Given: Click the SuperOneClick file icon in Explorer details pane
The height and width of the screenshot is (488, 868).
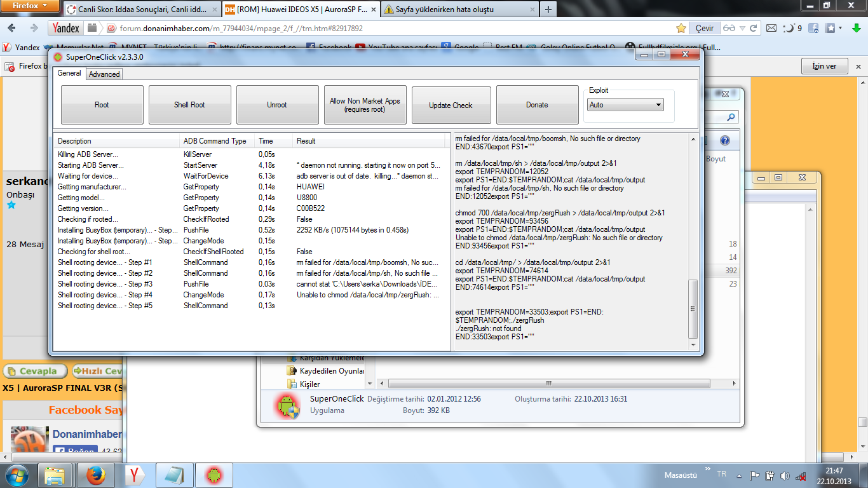Looking at the screenshot, I should coord(287,405).
